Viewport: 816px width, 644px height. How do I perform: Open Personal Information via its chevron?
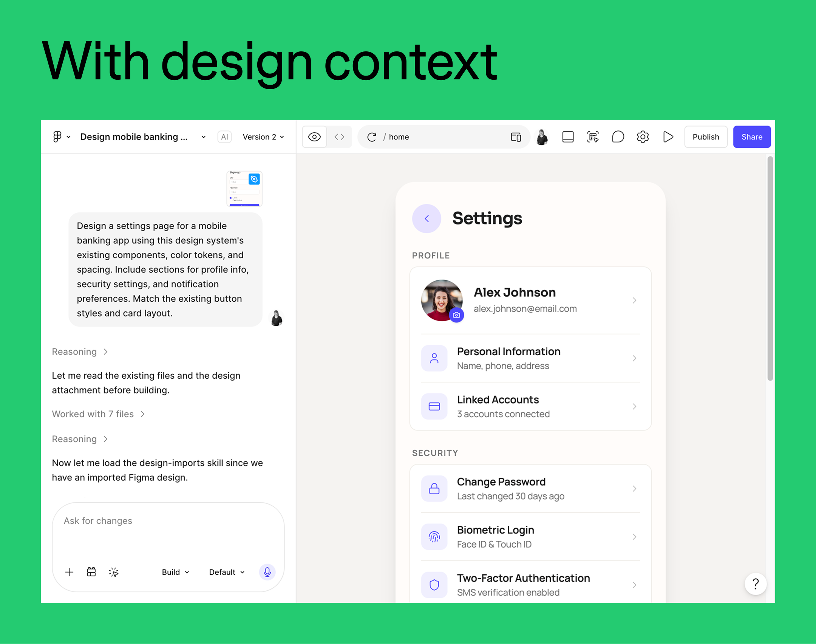634,358
